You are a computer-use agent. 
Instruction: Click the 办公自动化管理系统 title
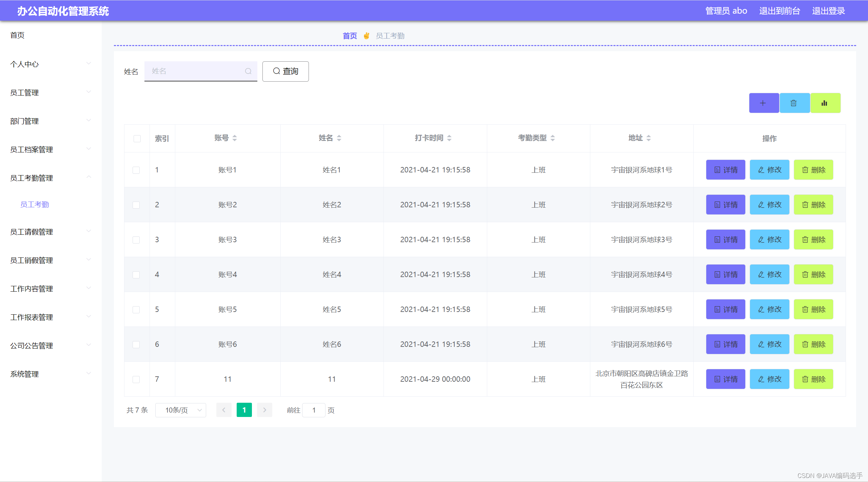pyautogui.click(x=63, y=11)
